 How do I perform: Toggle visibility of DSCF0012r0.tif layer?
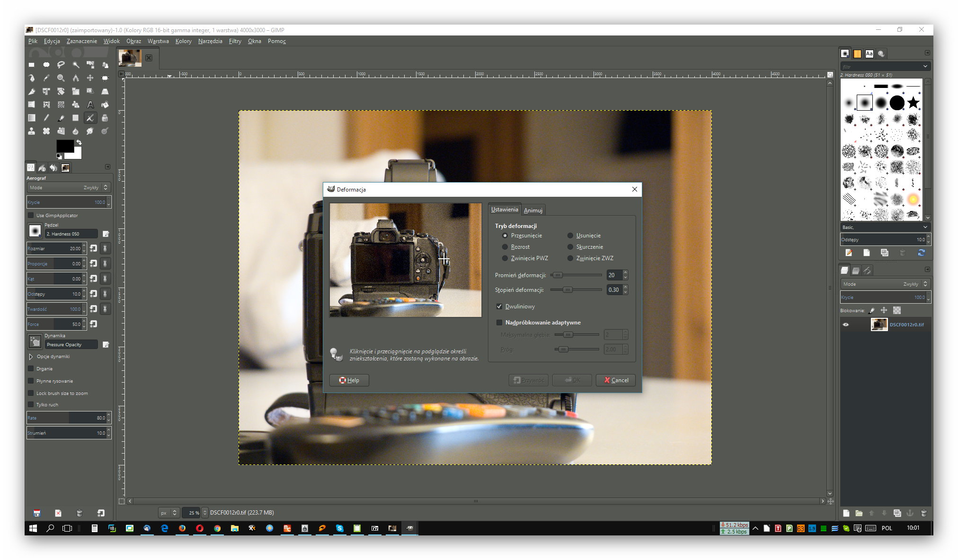[846, 324]
